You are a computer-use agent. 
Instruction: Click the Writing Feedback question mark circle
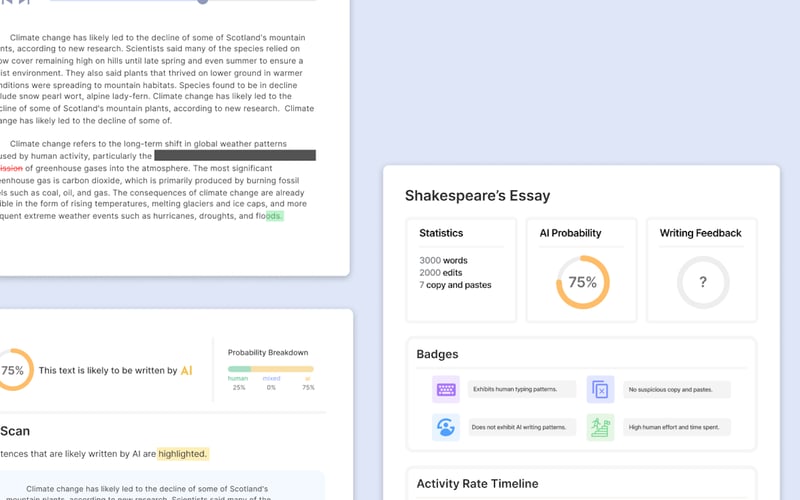pyautogui.click(x=703, y=282)
